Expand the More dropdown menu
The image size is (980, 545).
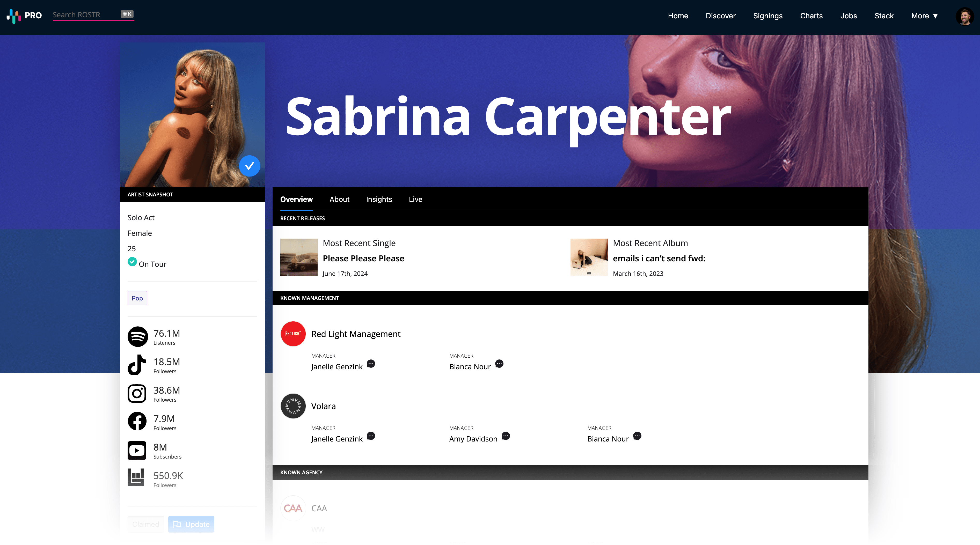pos(924,16)
